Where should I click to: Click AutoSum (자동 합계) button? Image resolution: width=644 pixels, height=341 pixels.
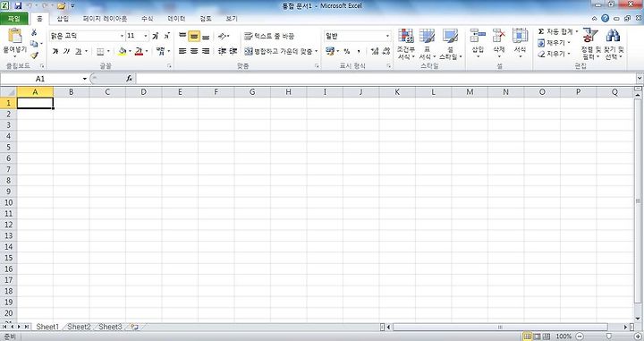pyautogui.click(x=557, y=31)
